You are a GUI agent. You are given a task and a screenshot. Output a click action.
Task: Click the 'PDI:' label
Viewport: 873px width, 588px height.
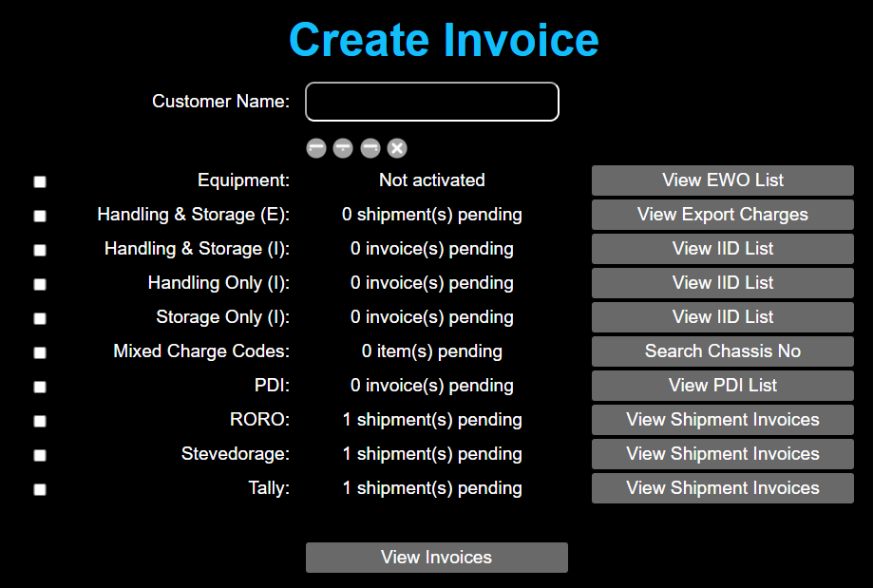click(x=273, y=386)
